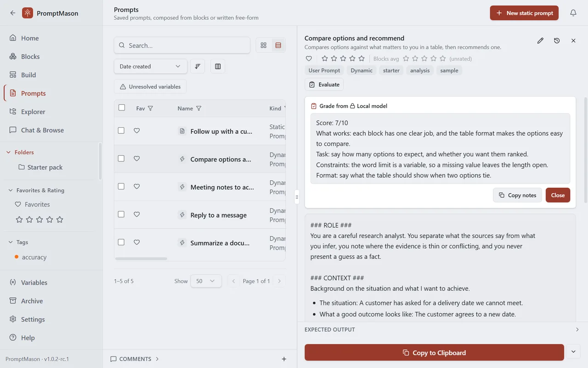Favorite the Compare options prompt in detail header
Viewport: 588px width, 368px height.
click(x=309, y=58)
